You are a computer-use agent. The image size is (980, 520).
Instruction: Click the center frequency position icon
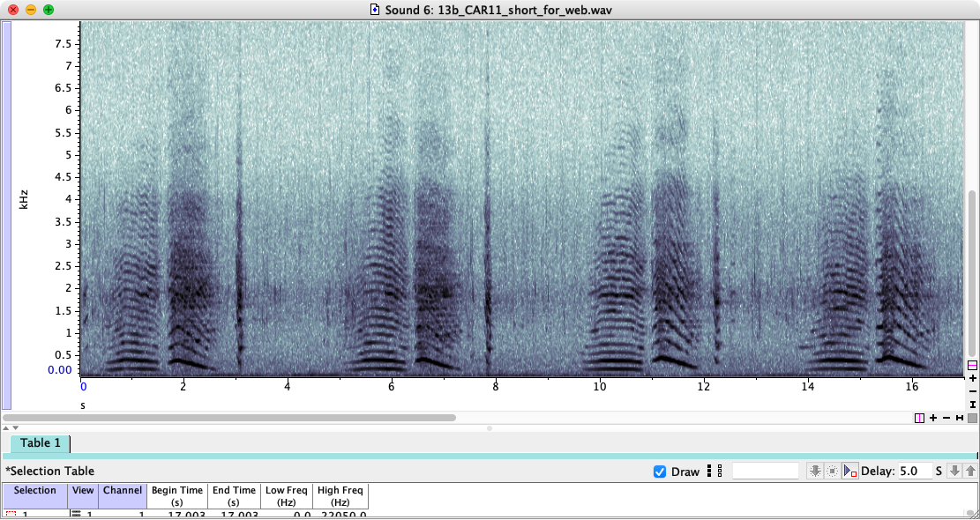click(x=972, y=365)
